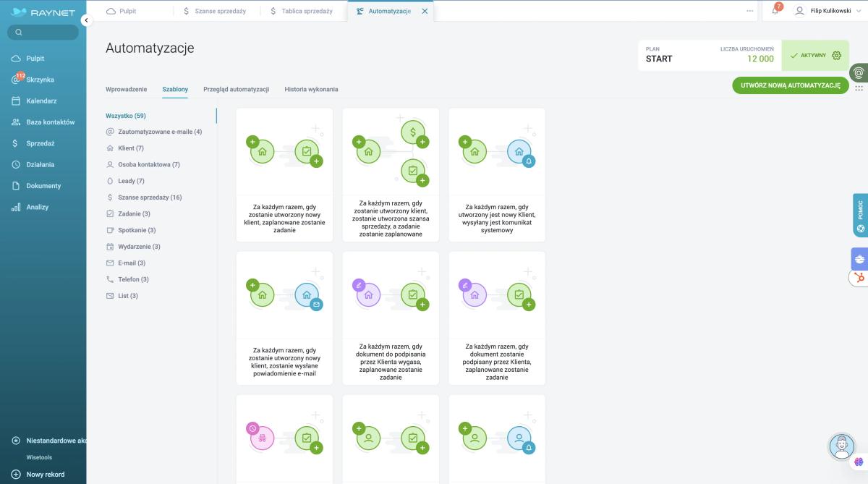Switch to the Szanse sprzedaży tab
Image resolution: width=868 pixels, height=484 pixels.
[214, 12]
